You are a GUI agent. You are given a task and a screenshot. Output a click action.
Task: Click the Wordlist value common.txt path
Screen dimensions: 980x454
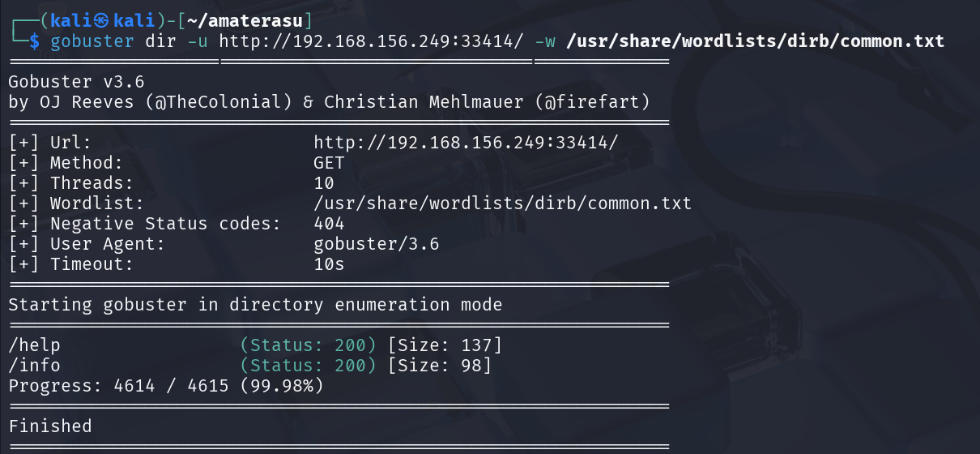[x=503, y=203]
